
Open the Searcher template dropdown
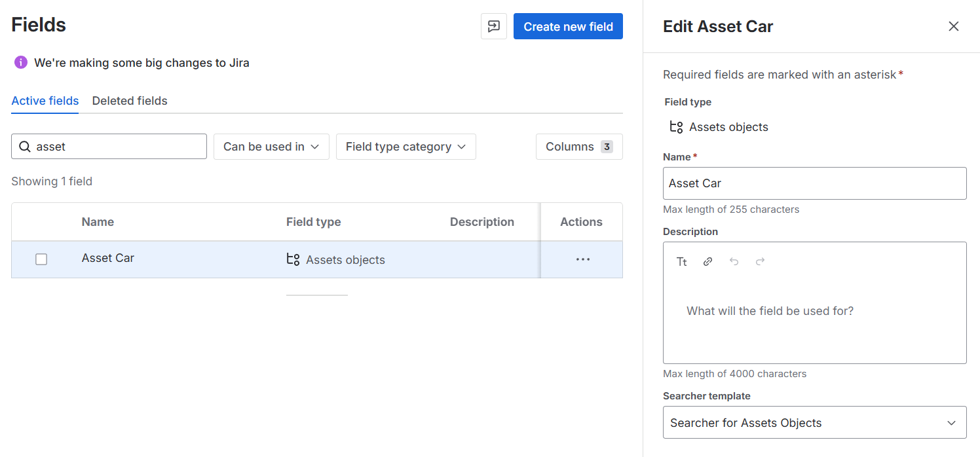point(814,422)
